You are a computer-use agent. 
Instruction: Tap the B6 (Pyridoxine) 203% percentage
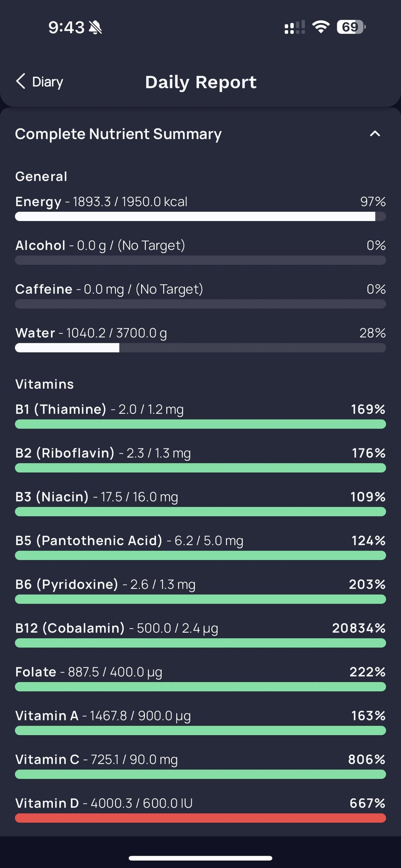tap(367, 584)
